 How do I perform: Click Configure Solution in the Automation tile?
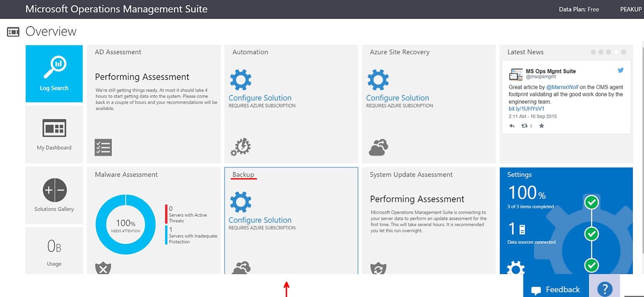coord(260,98)
